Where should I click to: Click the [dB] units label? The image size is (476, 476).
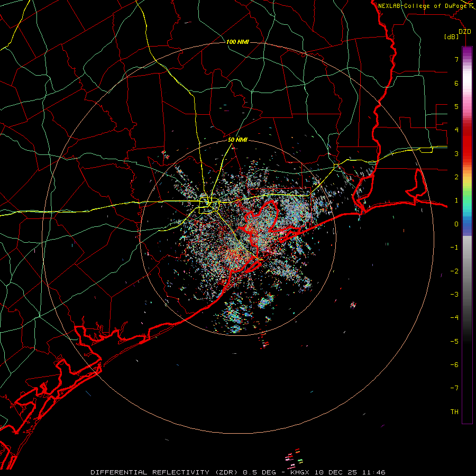tap(452, 36)
